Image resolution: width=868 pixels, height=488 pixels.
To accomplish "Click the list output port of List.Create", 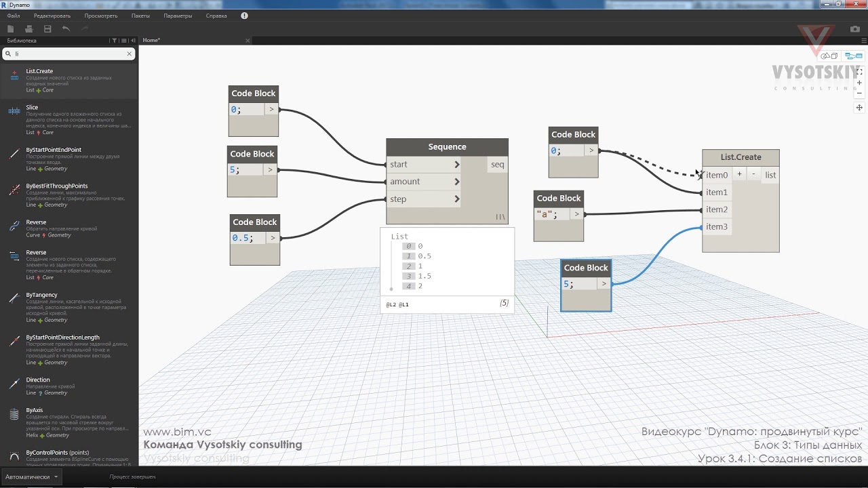I will [x=770, y=175].
